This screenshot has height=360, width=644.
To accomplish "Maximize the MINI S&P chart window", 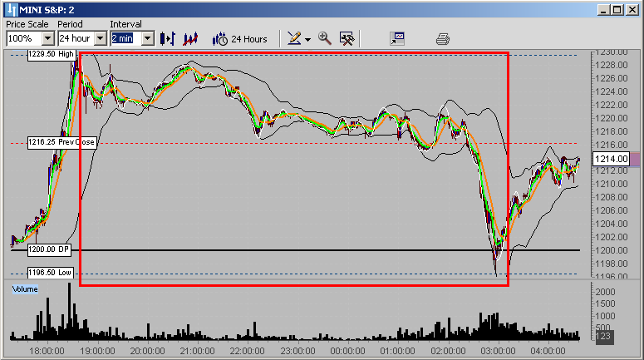I will 617,10.
